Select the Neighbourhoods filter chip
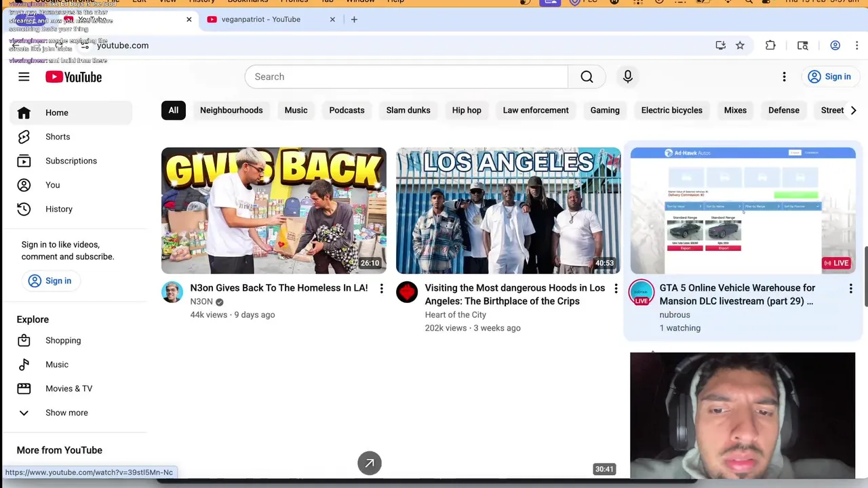 click(x=231, y=110)
